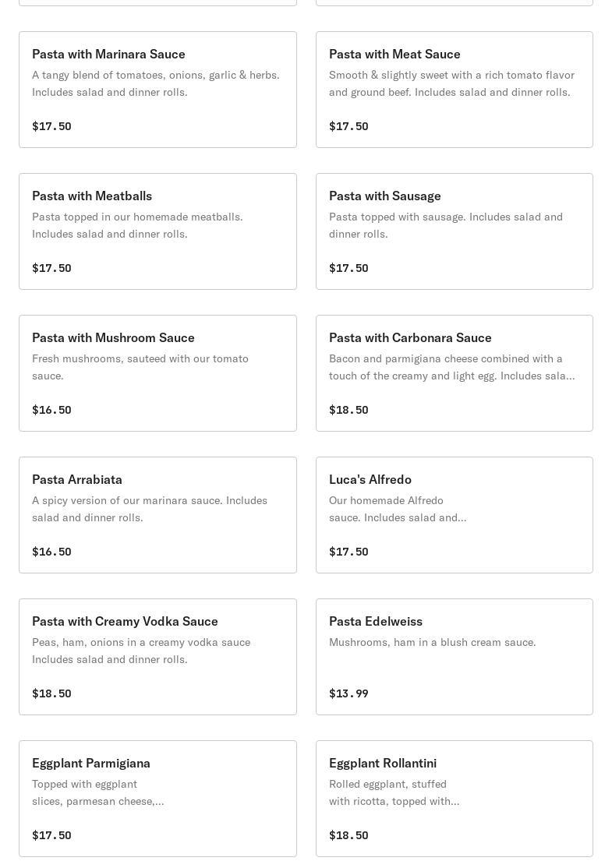The image size is (612, 868).
Task: Open the Eggplant Rollantini item
Action: point(455,798)
